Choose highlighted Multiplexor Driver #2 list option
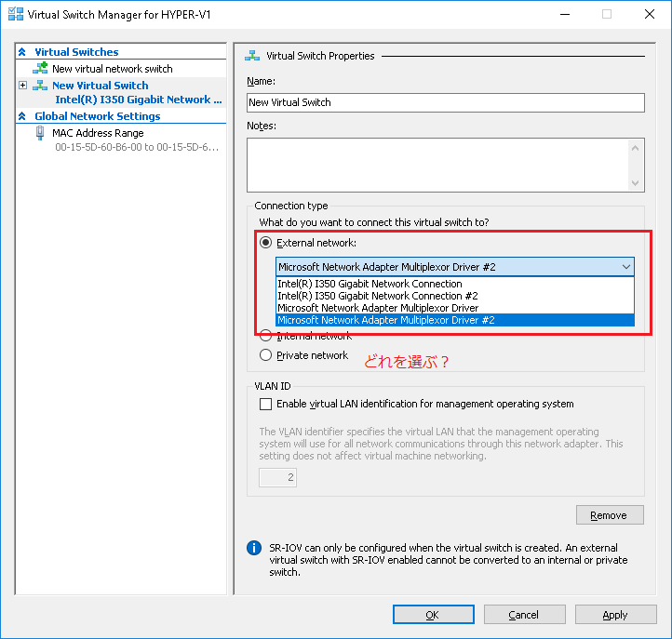 (x=455, y=320)
